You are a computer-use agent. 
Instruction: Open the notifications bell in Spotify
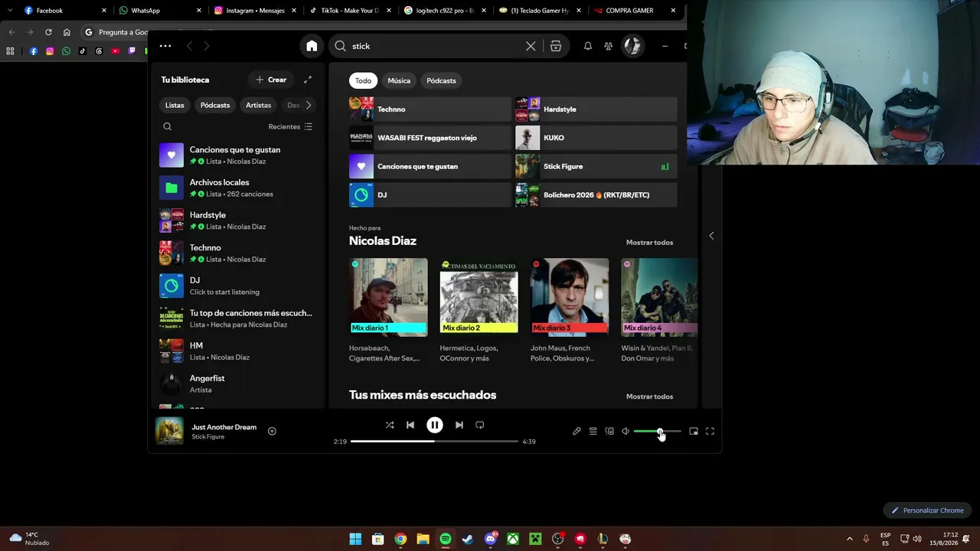[588, 46]
